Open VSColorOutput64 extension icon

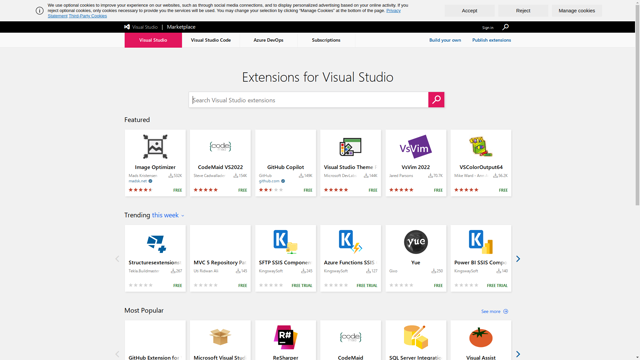click(x=480, y=147)
